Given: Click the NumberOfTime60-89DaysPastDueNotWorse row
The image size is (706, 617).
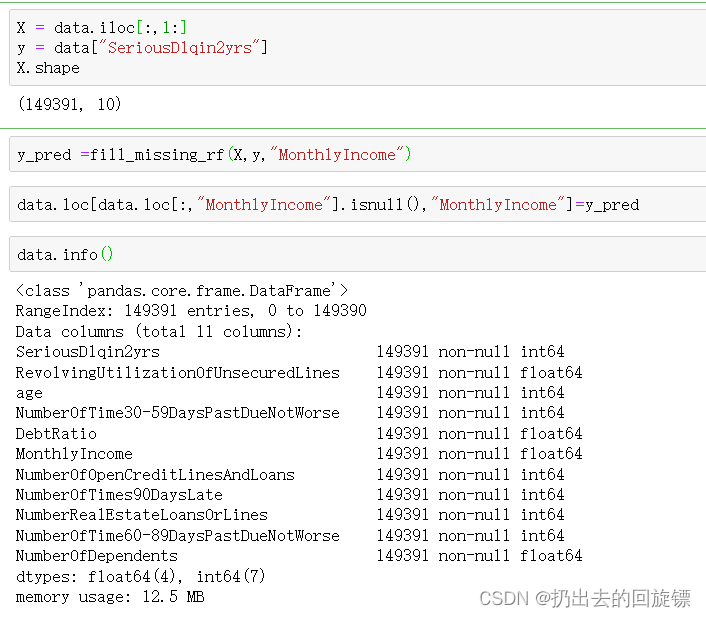Looking at the screenshot, I should point(290,535).
